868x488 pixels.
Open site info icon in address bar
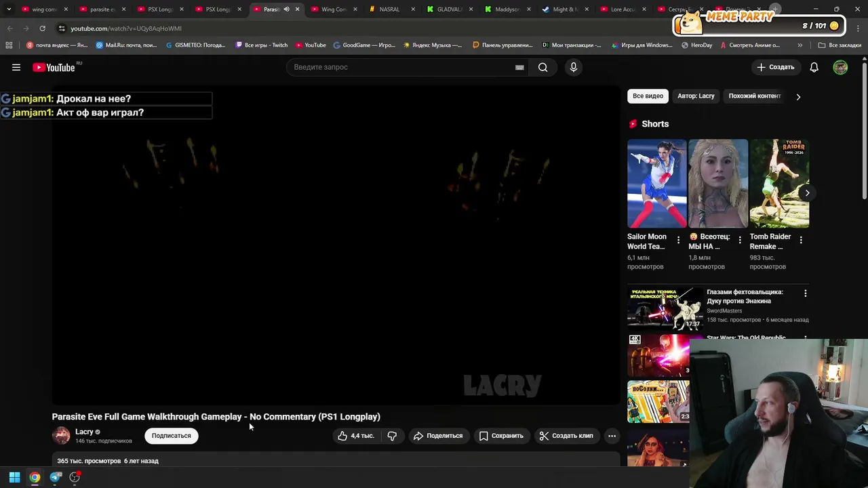coord(62,28)
